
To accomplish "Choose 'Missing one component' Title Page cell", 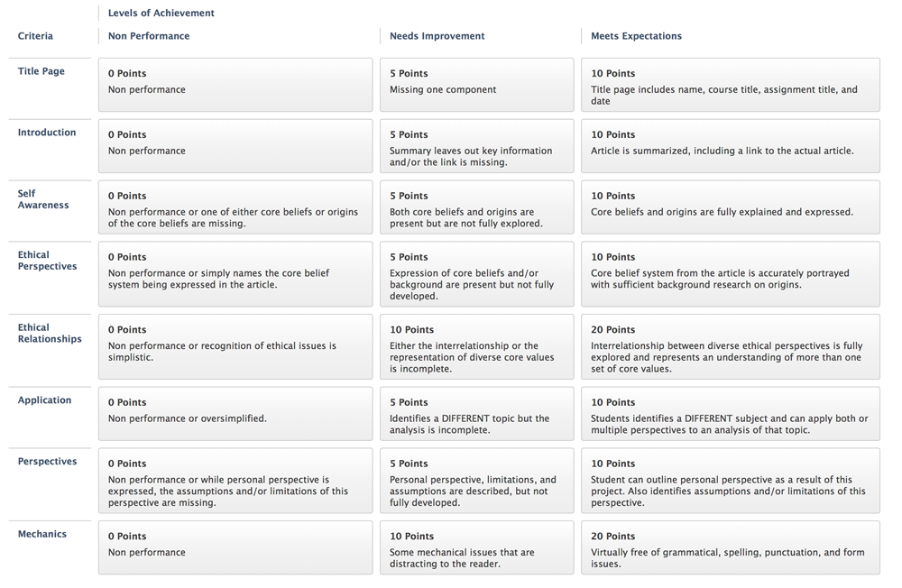I will coord(476,85).
